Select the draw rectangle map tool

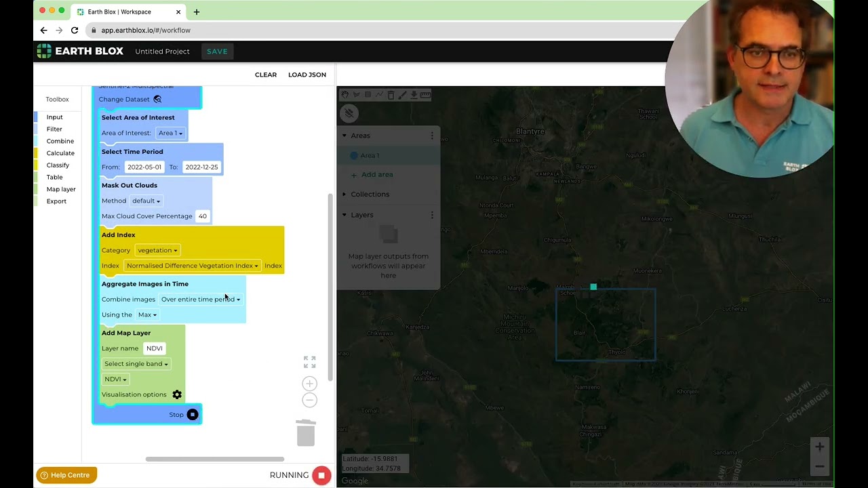click(x=368, y=94)
